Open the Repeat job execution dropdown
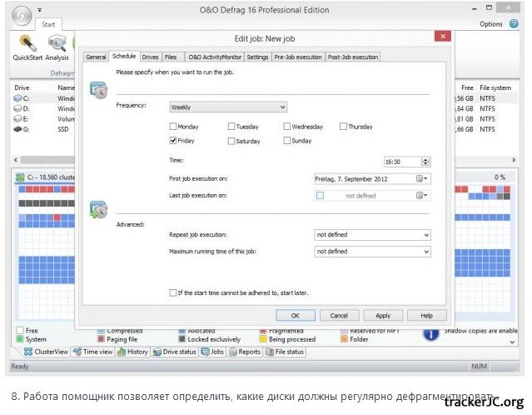The width and height of the screenshot is (532, 415). [x=372, y=235]
